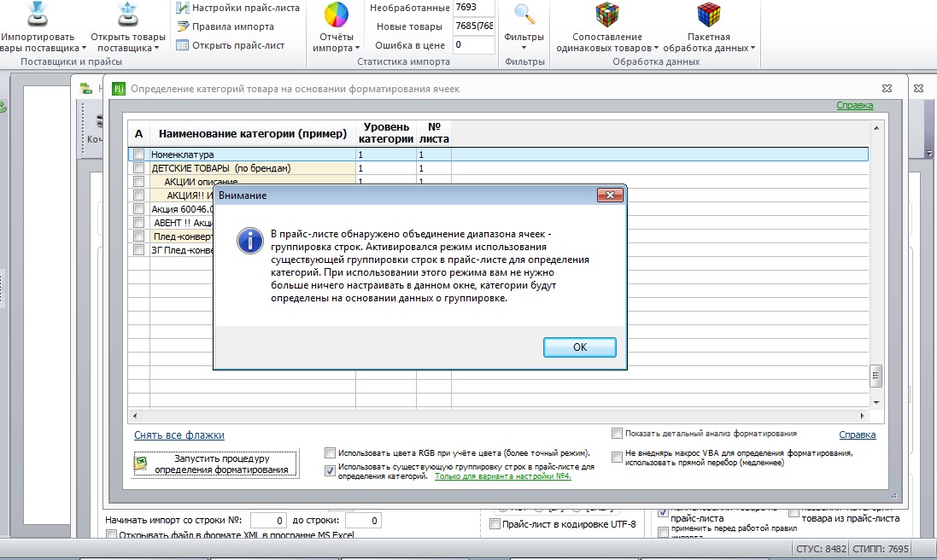937x560 pixels.
Task: Click OK in the Внимание dialog
Action: (x=580, y=347)
